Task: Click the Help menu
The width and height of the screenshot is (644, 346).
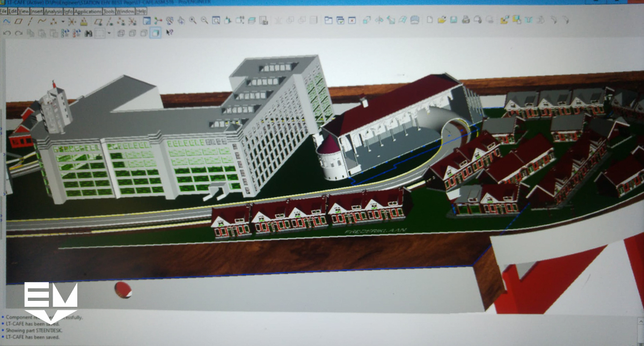Action: click(141, 11)
